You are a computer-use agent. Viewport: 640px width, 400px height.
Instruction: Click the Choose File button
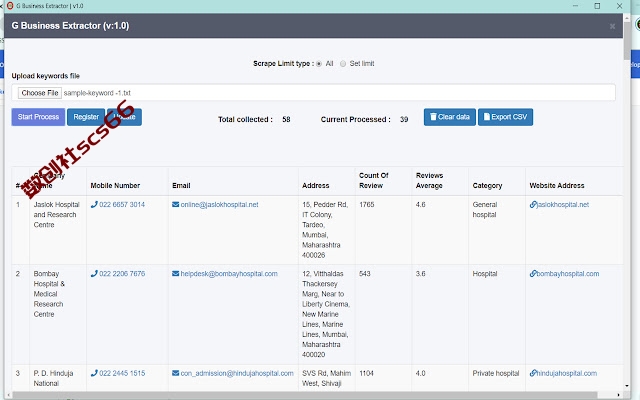coord(40,93)
